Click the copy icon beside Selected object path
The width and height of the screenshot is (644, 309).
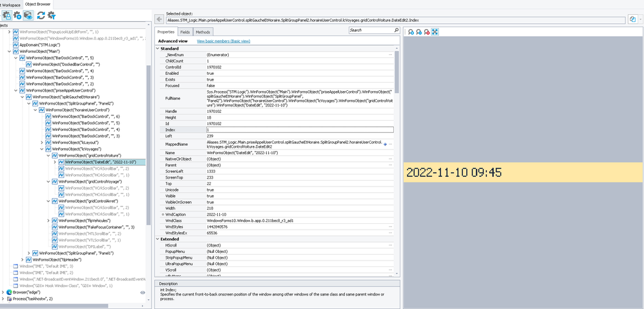[632, 20]
